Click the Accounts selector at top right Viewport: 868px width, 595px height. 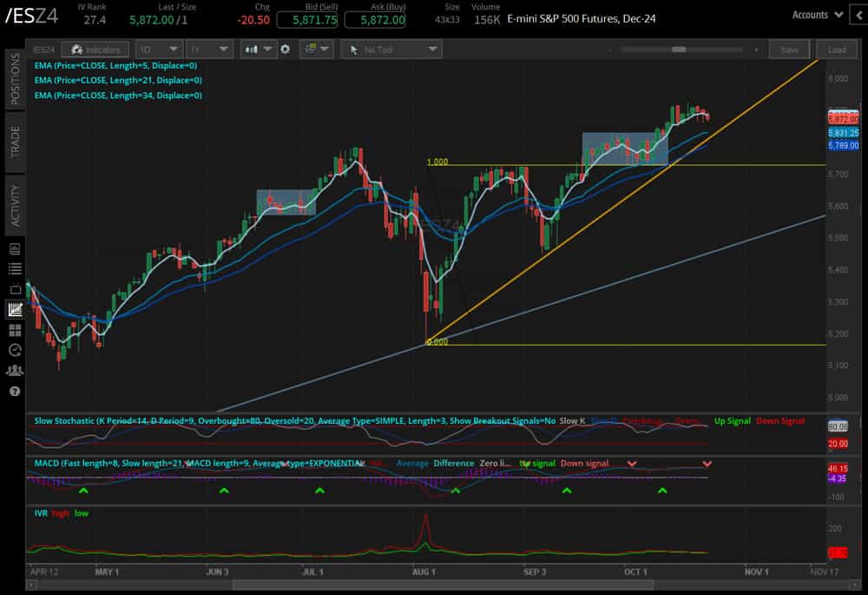pyautogui.click(x=814, y=15)
